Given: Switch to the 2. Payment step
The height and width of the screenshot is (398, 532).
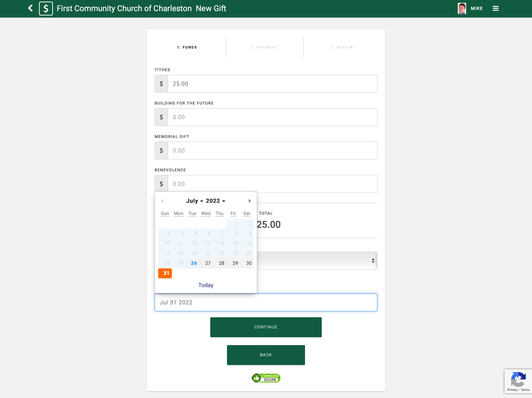Looking at the screenshot, I should click(264, 47).
